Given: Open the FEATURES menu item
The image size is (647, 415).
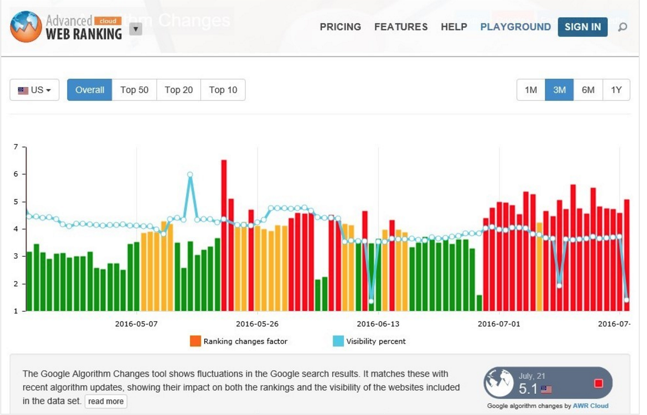Looking at the screenshot, I should click(401, 27).
